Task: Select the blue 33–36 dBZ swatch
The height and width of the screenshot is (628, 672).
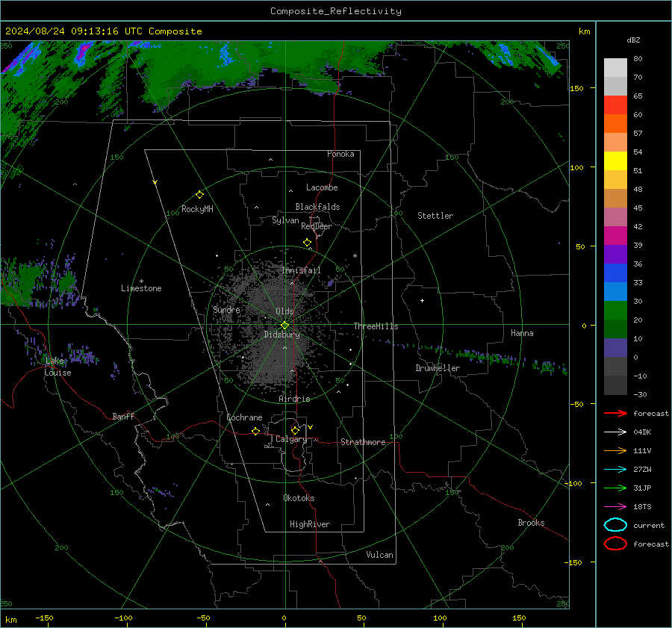Action: click(615, 273)
